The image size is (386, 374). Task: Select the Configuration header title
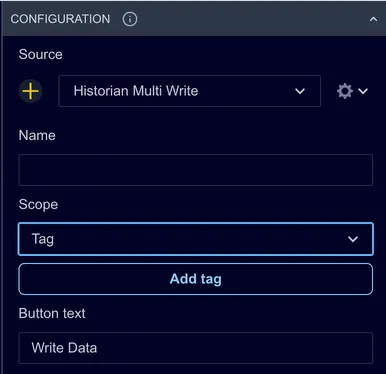(60, 19)
